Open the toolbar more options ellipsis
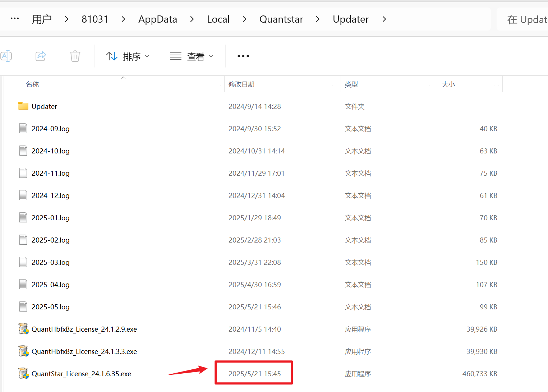 243,56
